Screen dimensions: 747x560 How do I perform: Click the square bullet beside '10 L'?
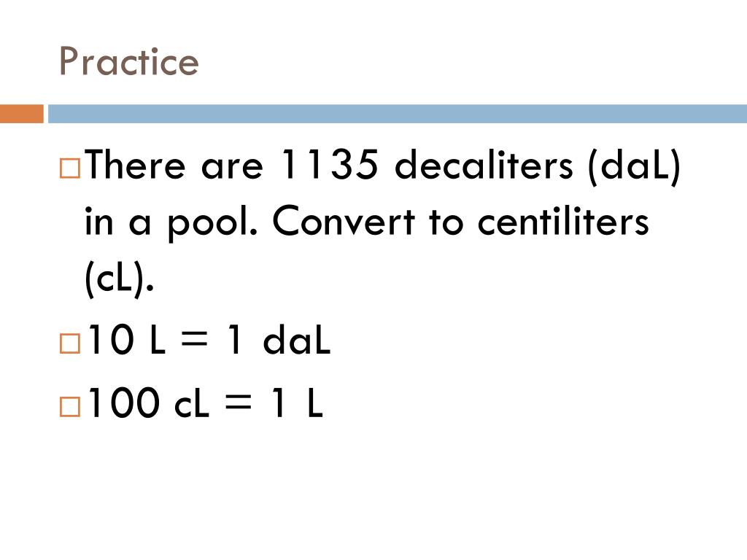pos(70,343)
